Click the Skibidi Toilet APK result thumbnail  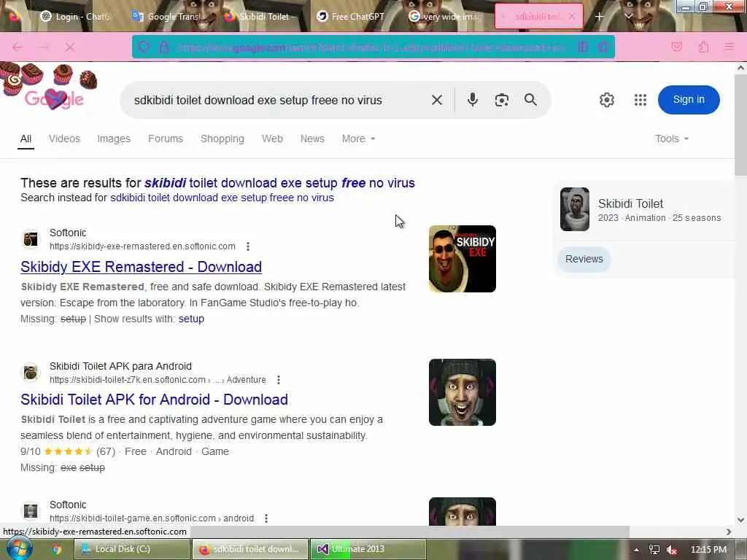[462, 392]
